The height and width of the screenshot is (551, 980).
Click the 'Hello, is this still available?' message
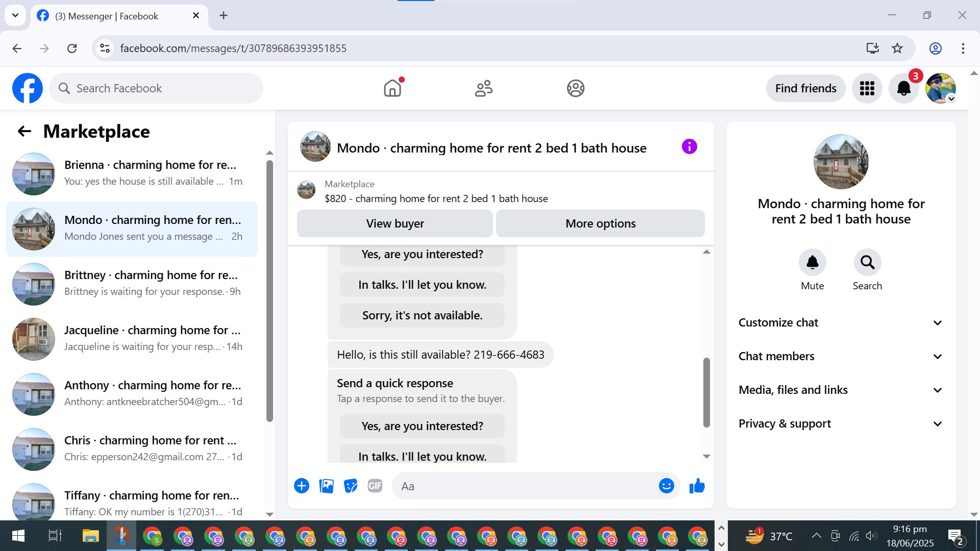click(440, 355)
